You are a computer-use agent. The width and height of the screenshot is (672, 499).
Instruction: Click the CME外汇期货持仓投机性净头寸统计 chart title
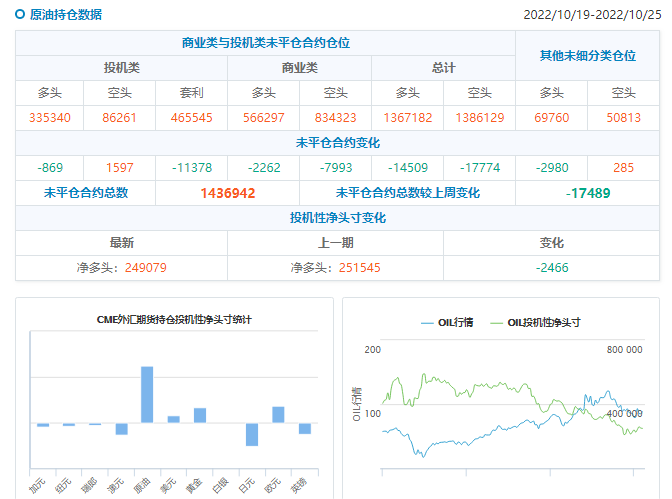[x=174, y=319]
